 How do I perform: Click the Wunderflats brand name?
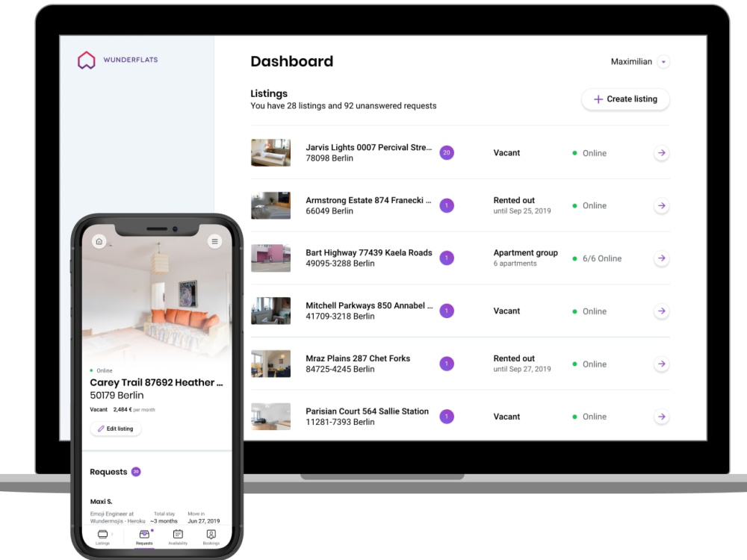(131, 60)
